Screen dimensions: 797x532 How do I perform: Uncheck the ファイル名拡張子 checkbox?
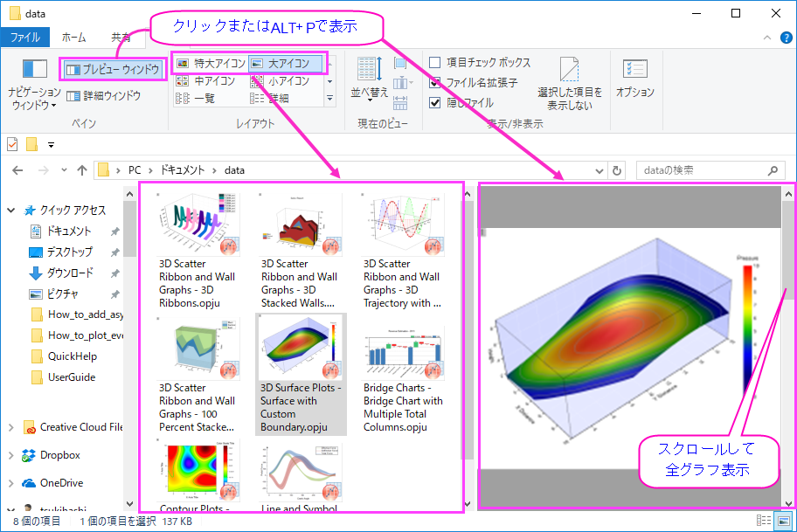pos(435,82)
